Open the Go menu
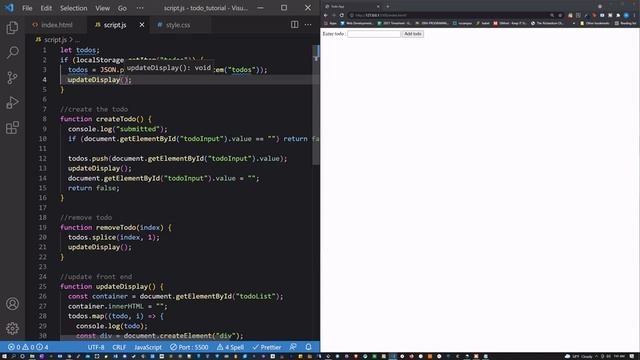 [122, 8]
